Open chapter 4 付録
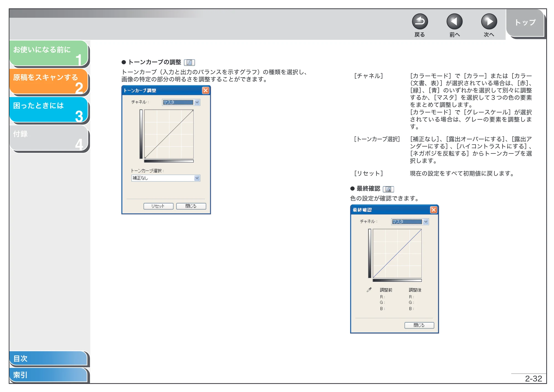Image resolution: width=554 pixels, height=392 pixels. pos(49,138)
